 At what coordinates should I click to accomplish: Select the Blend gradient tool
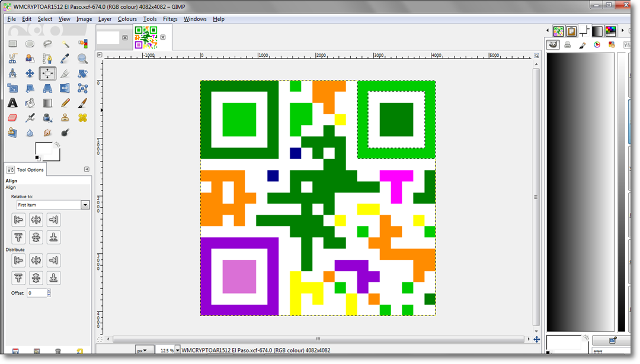coord(47,103)
